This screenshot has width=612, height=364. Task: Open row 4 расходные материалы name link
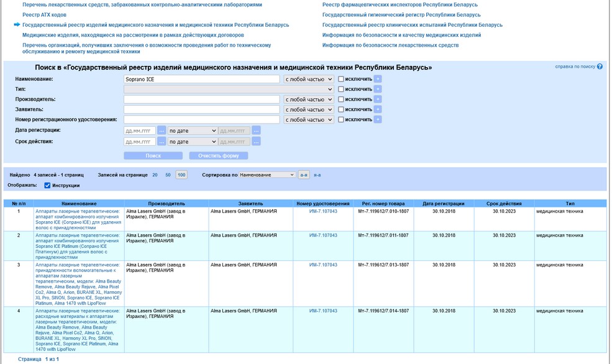click(77, 330)
